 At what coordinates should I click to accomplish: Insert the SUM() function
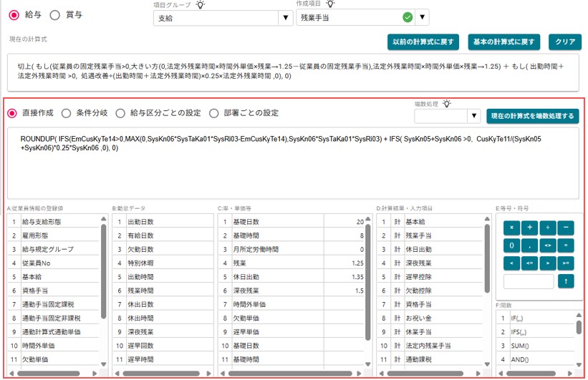pos(536,346)
